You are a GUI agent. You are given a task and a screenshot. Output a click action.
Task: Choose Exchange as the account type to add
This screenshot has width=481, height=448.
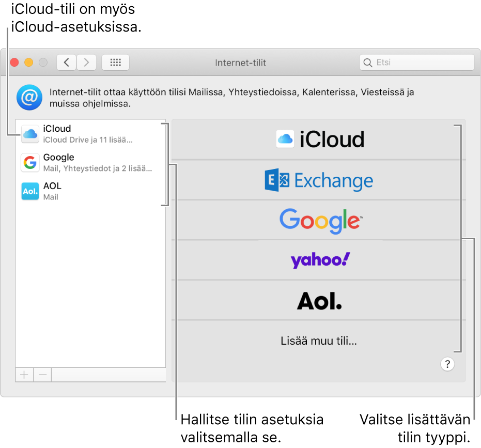point(318,180)
